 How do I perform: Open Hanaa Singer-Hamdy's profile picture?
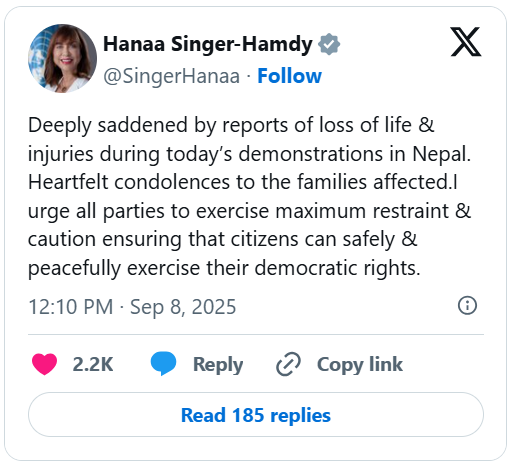coord(62,58)
